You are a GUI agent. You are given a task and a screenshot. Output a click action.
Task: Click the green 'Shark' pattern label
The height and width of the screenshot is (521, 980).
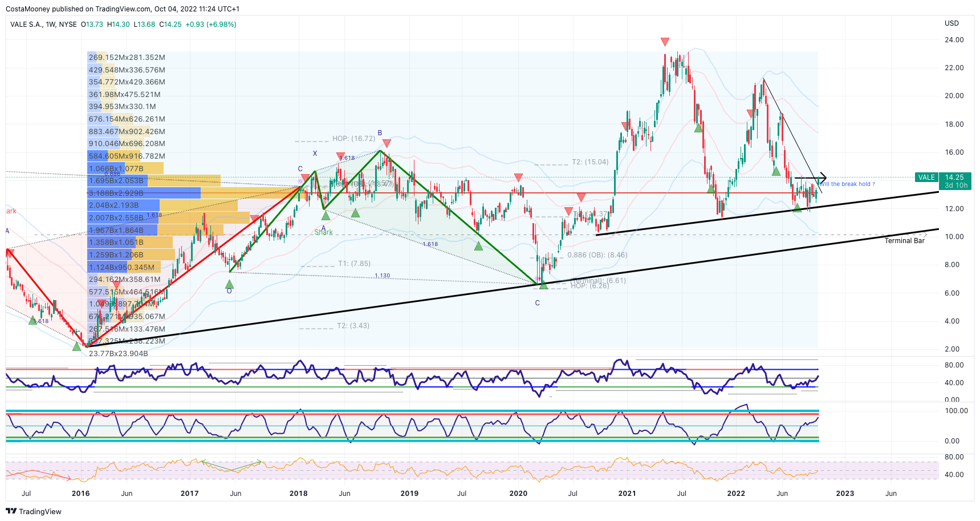(x=323, y=232)
